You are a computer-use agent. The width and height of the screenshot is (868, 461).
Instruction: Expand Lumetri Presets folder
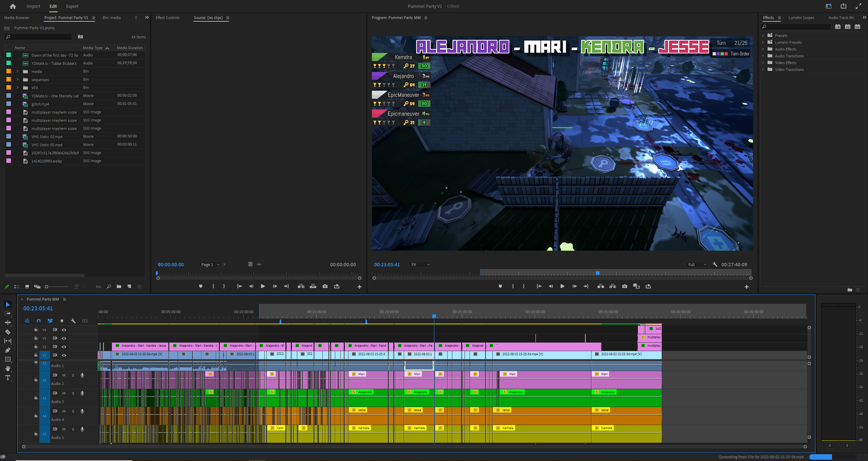763,42
